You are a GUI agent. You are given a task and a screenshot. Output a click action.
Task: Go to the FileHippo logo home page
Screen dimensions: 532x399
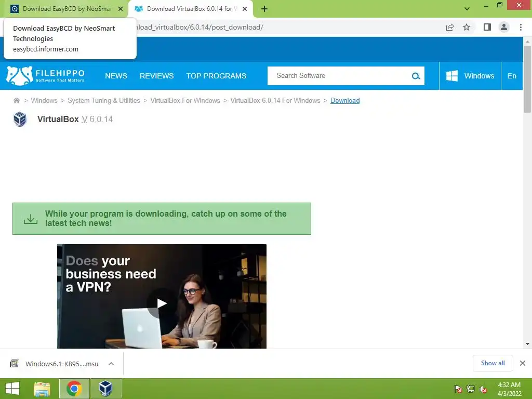pos(46,76)
